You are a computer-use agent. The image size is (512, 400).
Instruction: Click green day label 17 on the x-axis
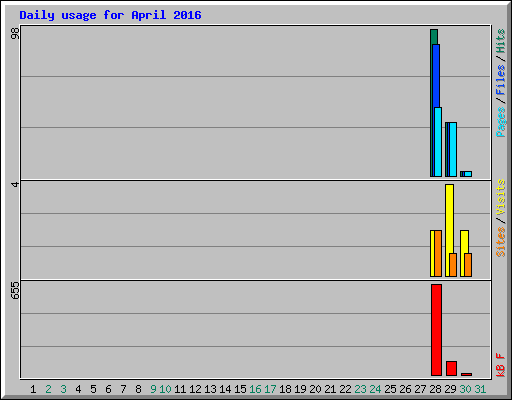270,389
